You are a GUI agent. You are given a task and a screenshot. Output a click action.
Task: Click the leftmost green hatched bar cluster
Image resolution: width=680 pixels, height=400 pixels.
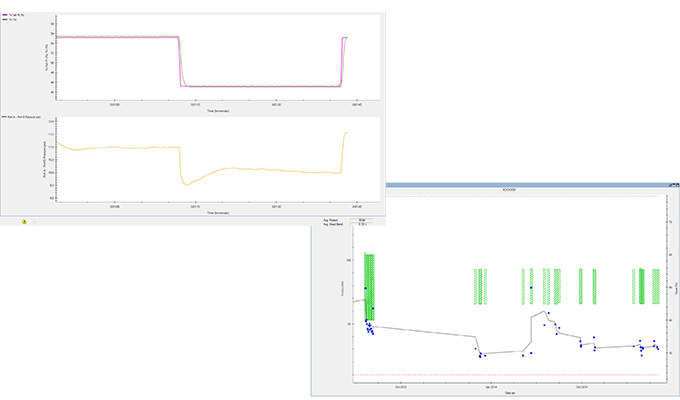pos(369,285)
